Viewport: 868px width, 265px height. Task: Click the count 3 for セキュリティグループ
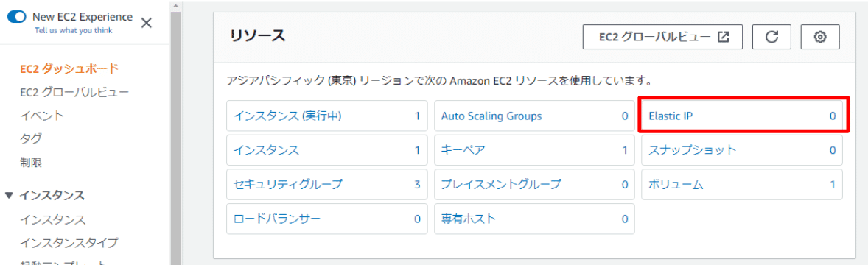point(417,184)
